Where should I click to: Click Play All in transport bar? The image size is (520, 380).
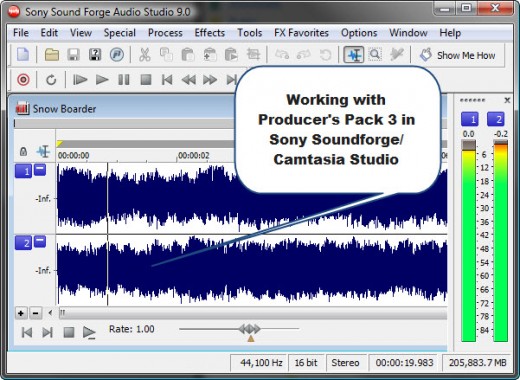pos(80,80)
